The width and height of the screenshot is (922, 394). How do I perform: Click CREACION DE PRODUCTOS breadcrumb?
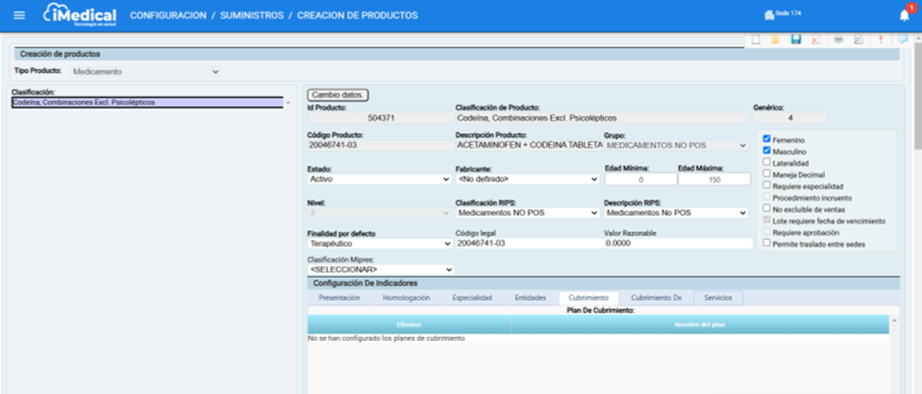pyautogui.click(x=358, y=15)
